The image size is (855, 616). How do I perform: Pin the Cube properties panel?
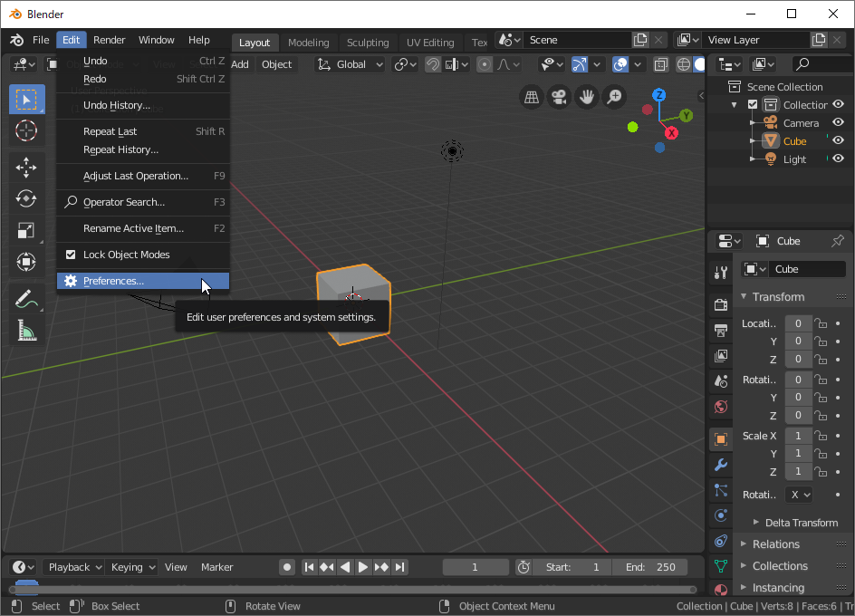[x=838, y=241]
